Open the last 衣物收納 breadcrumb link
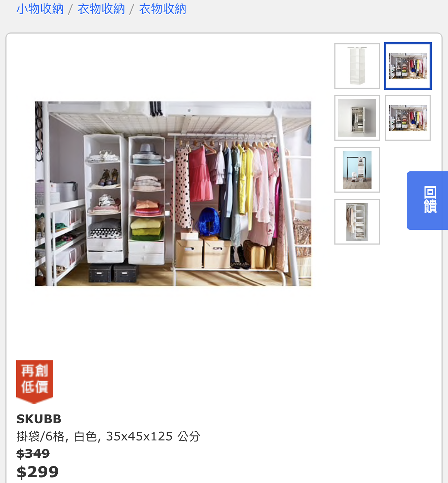Screen dimensions: 448x483 pos(163,9)
